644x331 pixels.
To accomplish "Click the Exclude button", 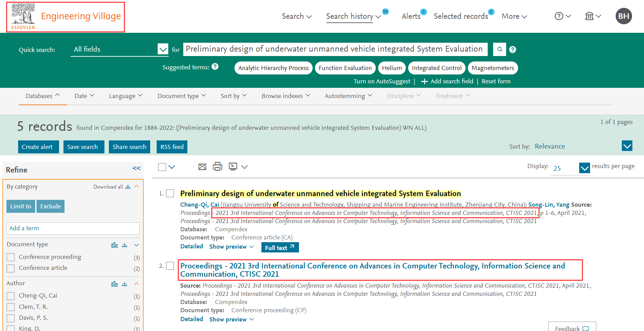I will tap(51, 206).
